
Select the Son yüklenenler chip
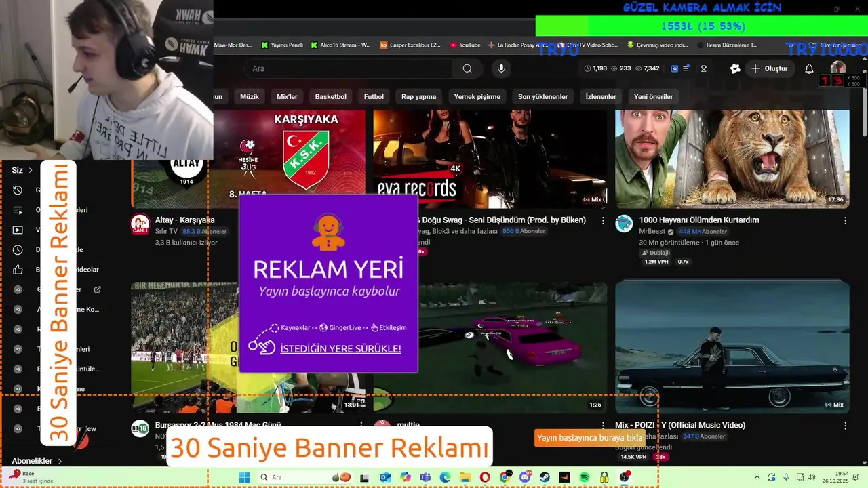543,96
